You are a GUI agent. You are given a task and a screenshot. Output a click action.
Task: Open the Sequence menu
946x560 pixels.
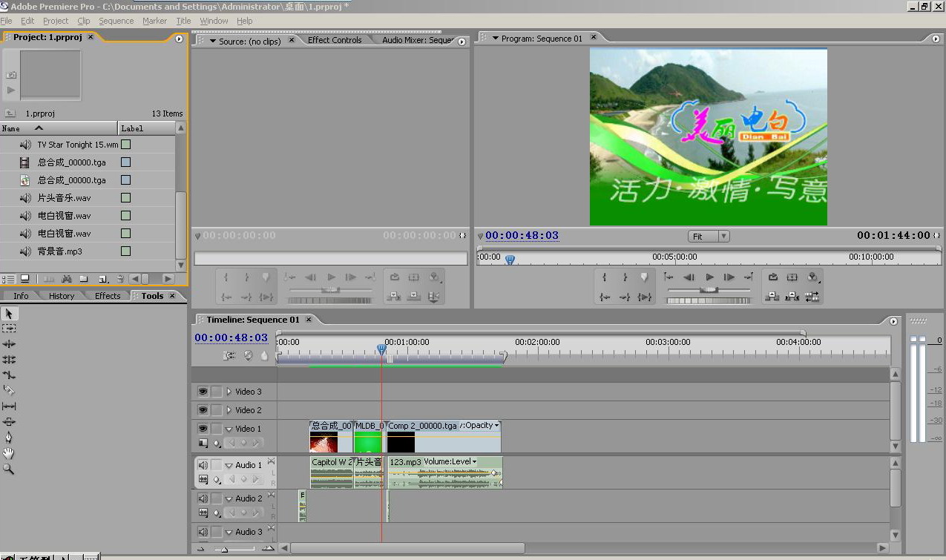click(116, 21)
